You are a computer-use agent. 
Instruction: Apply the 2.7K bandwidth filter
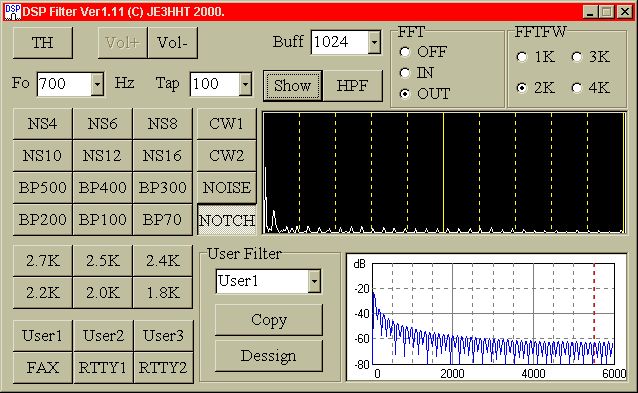tap(43, 260)
